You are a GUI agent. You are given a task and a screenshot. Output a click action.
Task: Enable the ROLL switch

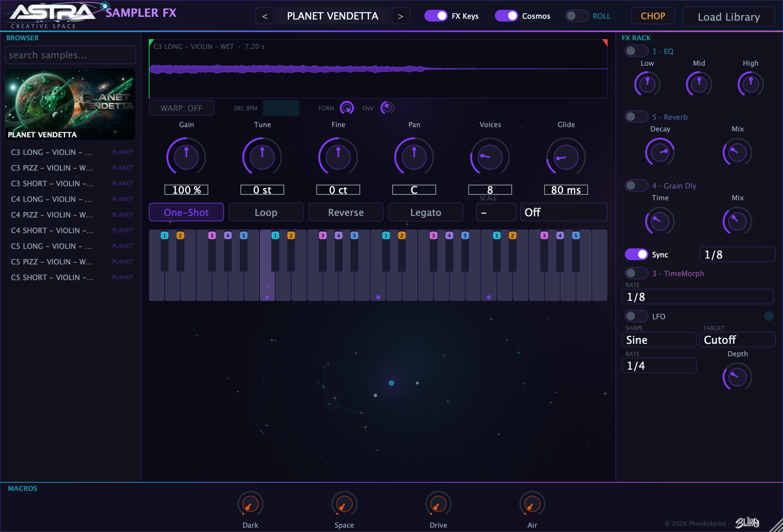coord(577,16)
